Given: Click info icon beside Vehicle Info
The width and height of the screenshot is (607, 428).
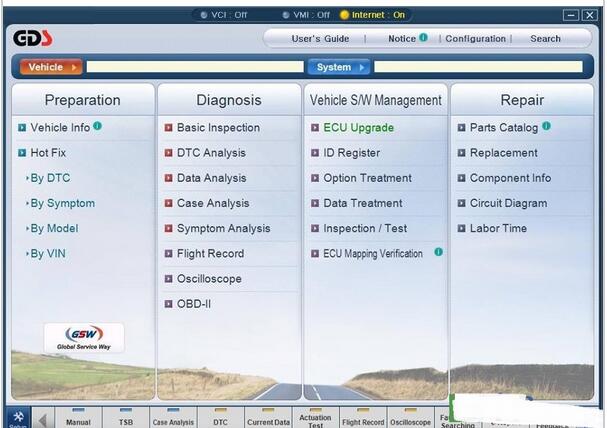Looking at the screenshot, I should click(98, 127).
